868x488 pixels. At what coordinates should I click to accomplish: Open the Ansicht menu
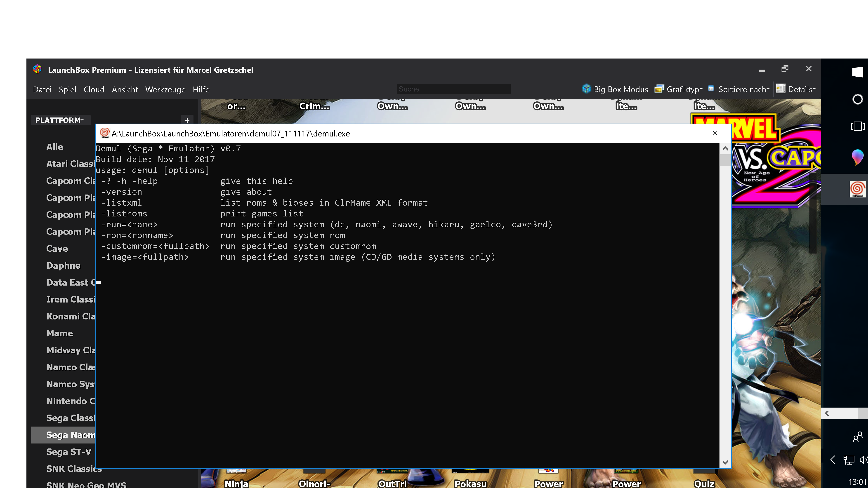tap(125, 90)
